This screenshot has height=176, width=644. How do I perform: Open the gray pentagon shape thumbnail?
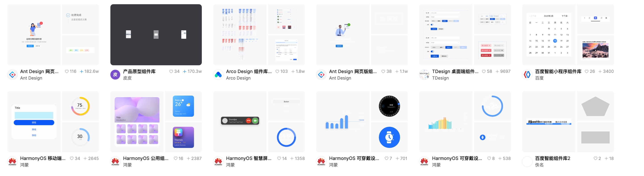click(x=595, y=106)
